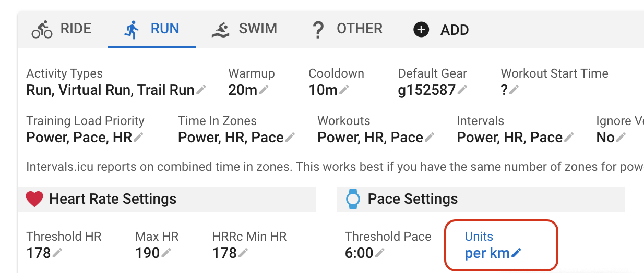Select the SWIM tab
Viewport: 644px width, 273px height.
click(244, 29)
